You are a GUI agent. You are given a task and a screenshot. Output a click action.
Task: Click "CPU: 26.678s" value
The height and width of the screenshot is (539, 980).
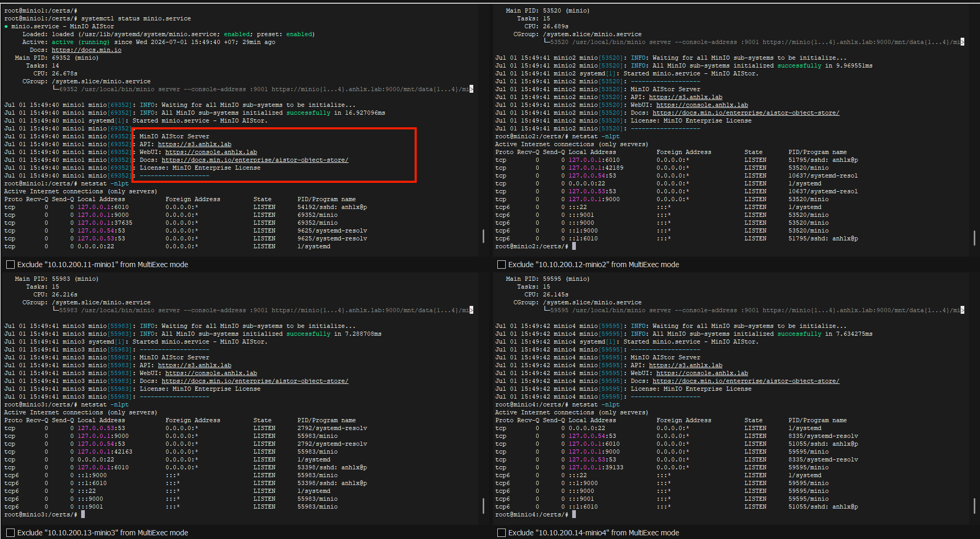(55, 74)
